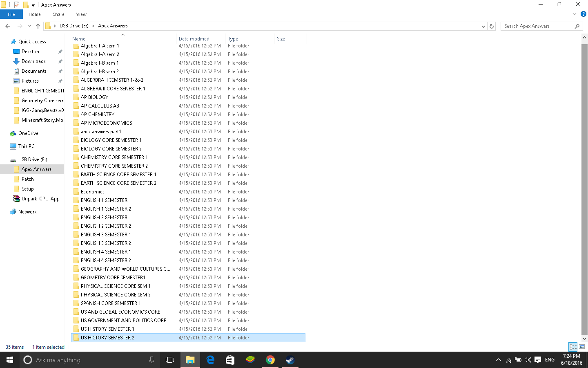Click the vertical scrollbar down arrow
This screenshot has width=588, height=368.
pyautogui.click(x=584, y=339)
